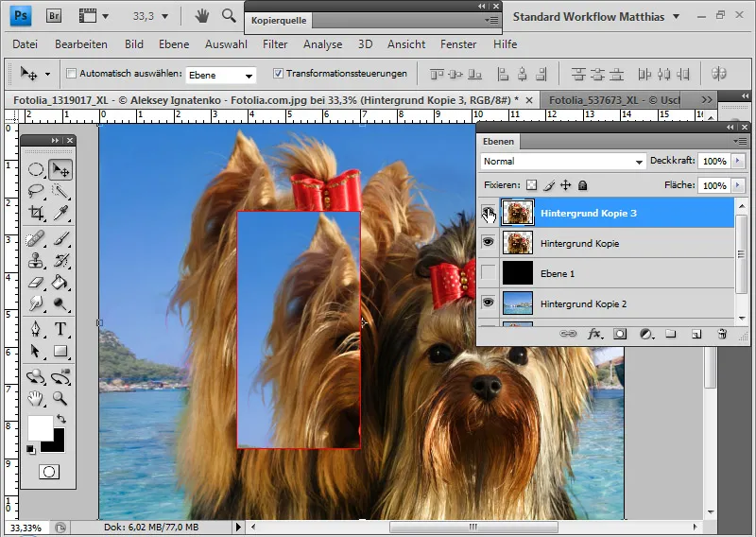Select the Brush tool
Image resolution: width=756 pixels, height=537 pixels.
point(60,239)
